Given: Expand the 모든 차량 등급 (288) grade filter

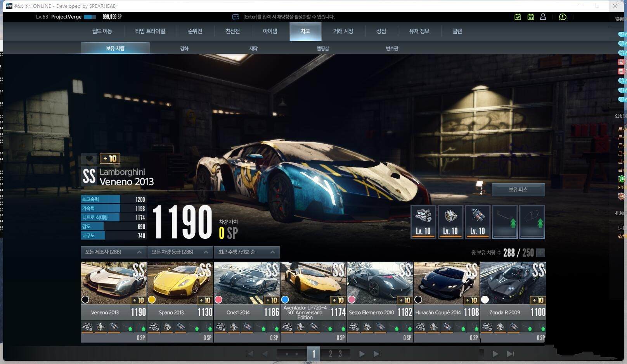Looking at the screenshot, I should [180, 252].
